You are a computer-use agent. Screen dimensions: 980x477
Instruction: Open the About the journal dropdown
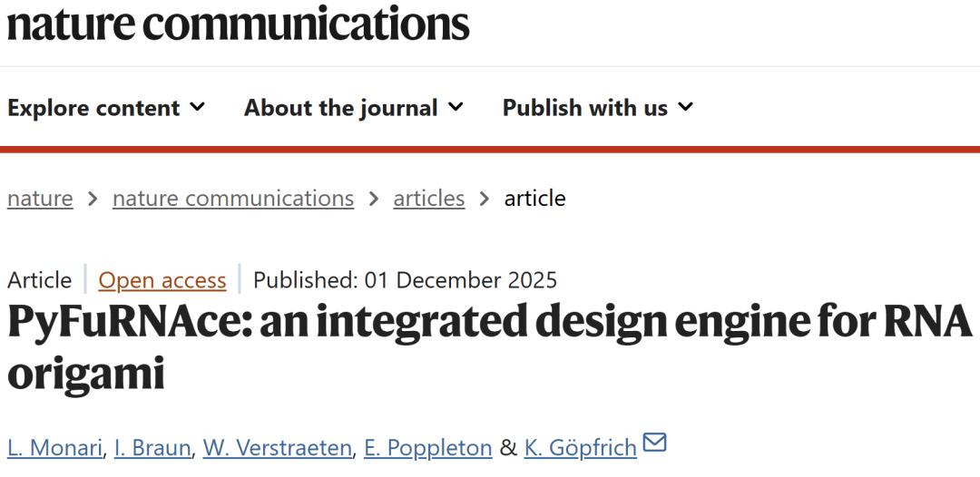coord(341,108)
